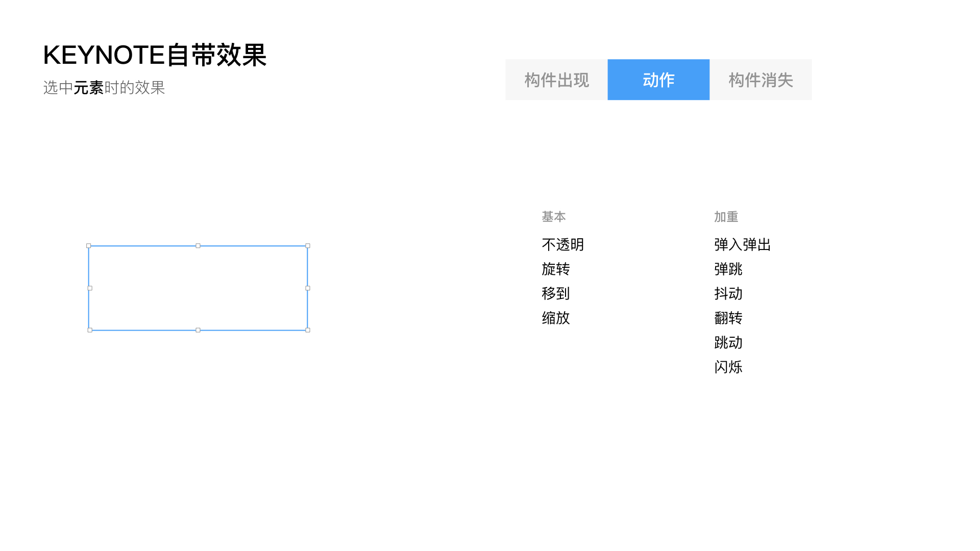The image size is (980, 551).
Task: Select the 弹入弹出 emphasis effect
Action: pos(742,245)
